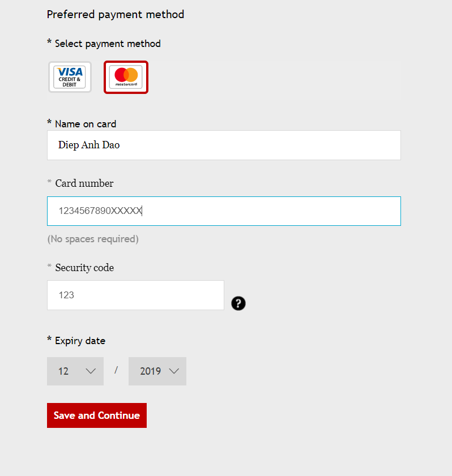The image size is (452, 476).
Task: Click the slash separator between expiry dropdowns
Action: 116,370
